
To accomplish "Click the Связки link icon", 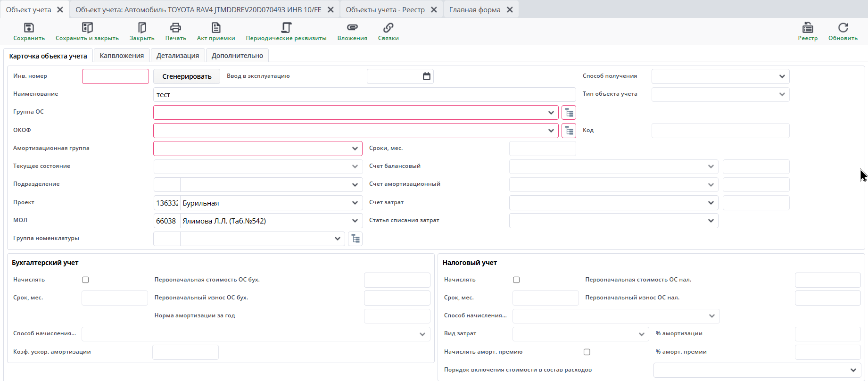I will click(388, 28).
